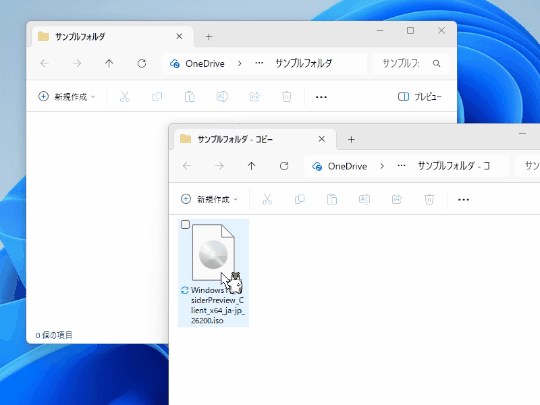
Task: Expand chevron after OneDrive in コピー window
Action: [x=382, y=166]
